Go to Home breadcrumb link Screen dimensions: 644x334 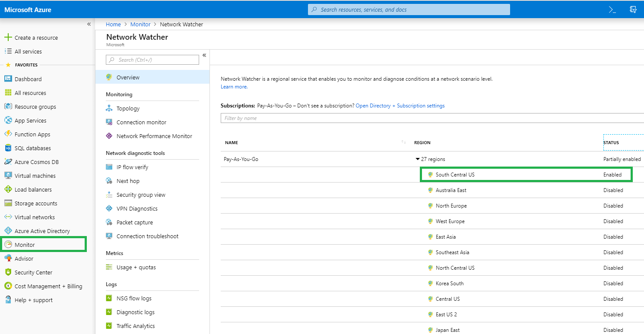point(113,24)
